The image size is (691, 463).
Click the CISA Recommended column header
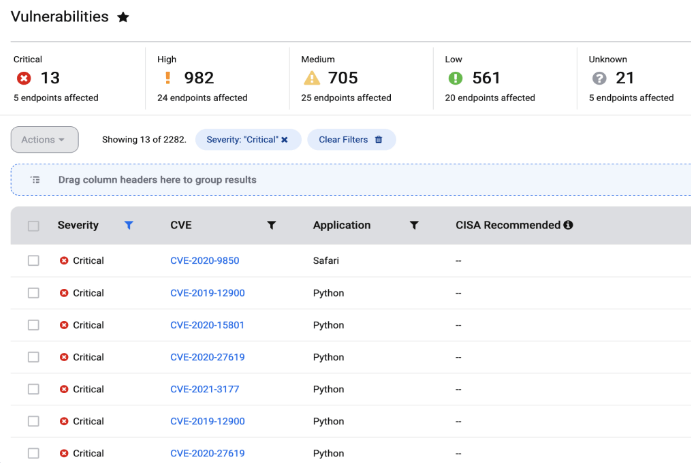pos(508,225)
